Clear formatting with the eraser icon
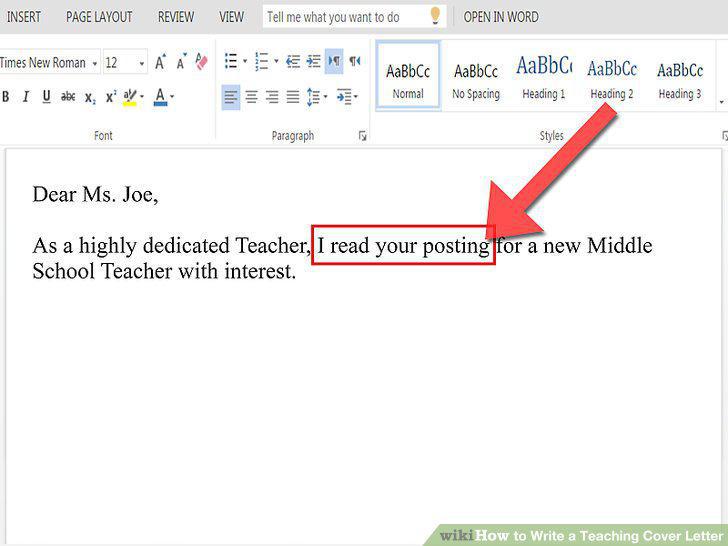Screen dimensions: 728x546 tap(201, 61)
